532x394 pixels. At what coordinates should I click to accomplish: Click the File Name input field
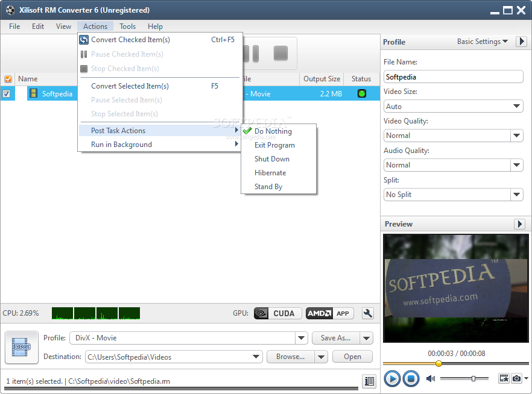[x=453, y=77]
